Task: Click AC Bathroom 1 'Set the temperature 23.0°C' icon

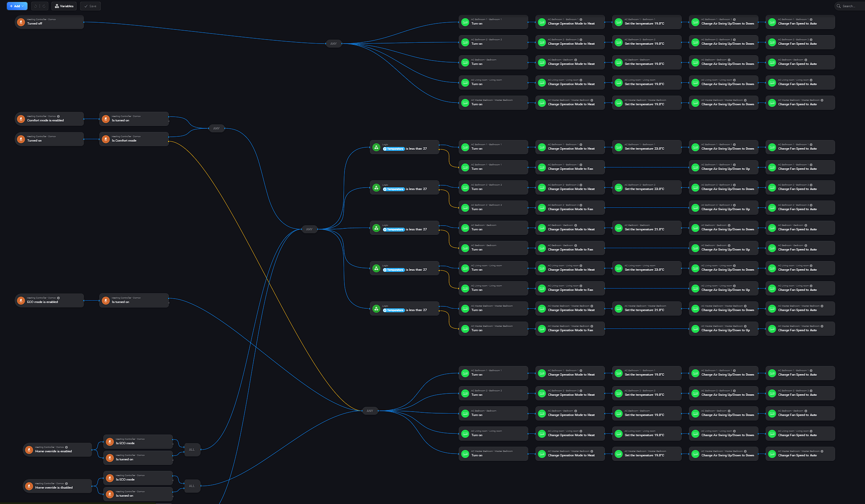Action: 619,147
